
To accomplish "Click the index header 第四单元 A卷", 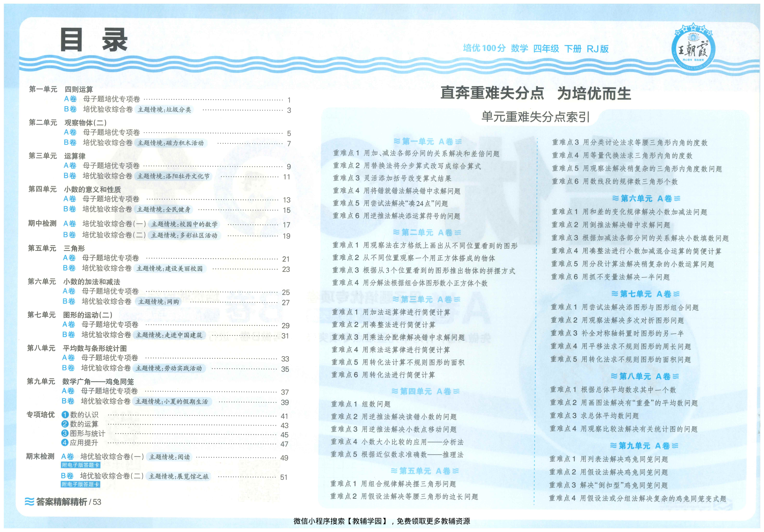I will [426, 391].
